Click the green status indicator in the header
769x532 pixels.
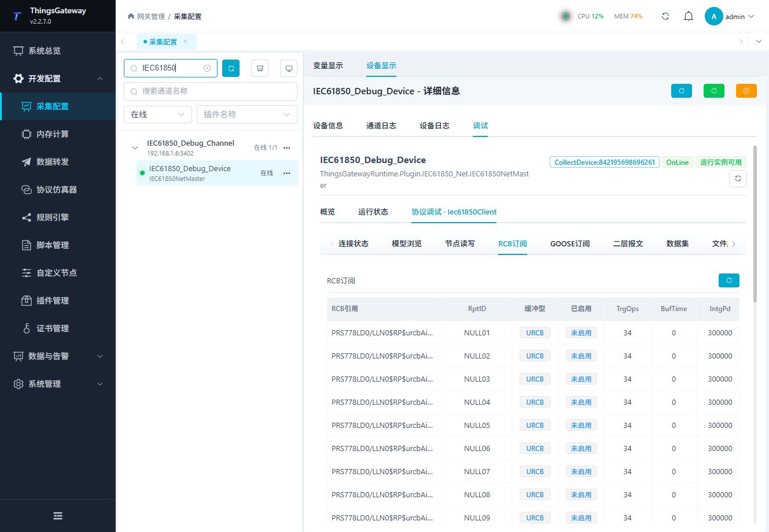point(566,16)
